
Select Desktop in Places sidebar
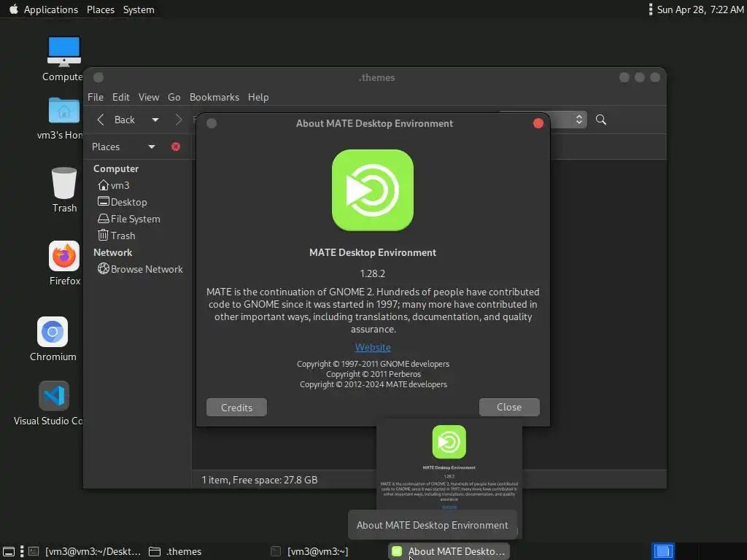123,202
